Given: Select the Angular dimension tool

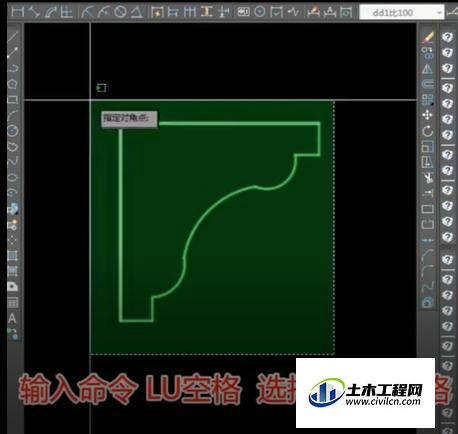Looking at the screenshot, I should pyautogui.click(x=136, y=12).
